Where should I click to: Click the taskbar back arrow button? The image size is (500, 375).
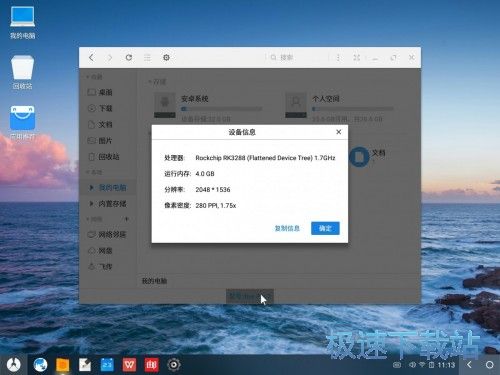click(x=469, y=365)
